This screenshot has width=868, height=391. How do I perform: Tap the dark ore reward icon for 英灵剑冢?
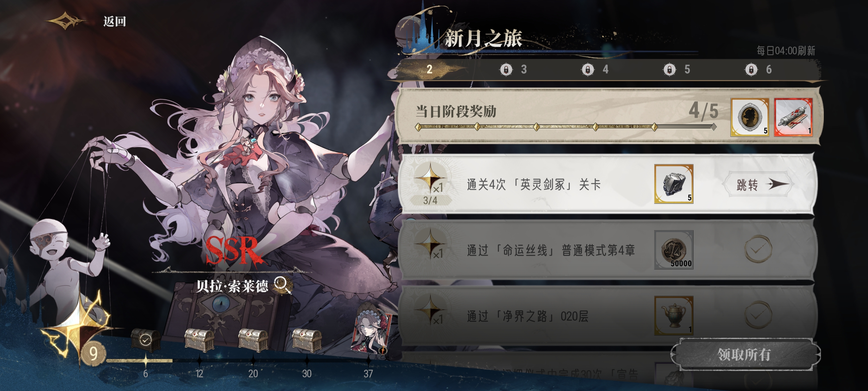[x=674, y=184]
